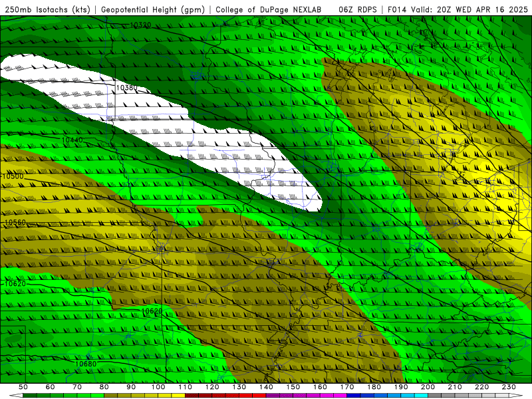Click the 50 value on the colorbar scale
The height and width of the screenshot is (399, 532).
(23, 387)
